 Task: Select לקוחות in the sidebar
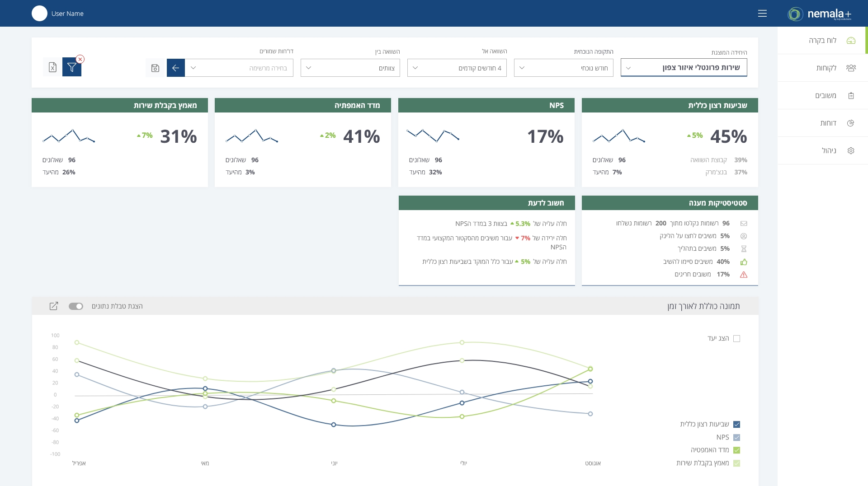tap(823, 68)
